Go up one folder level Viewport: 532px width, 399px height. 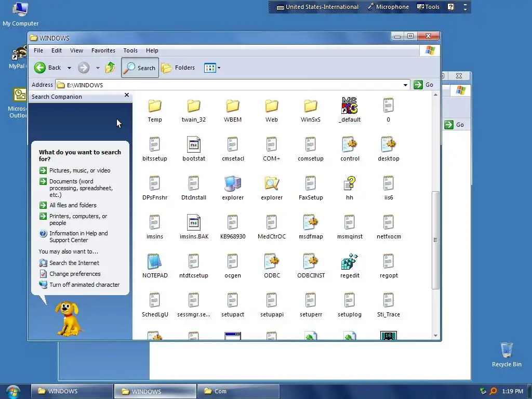[x=110, y=68]
